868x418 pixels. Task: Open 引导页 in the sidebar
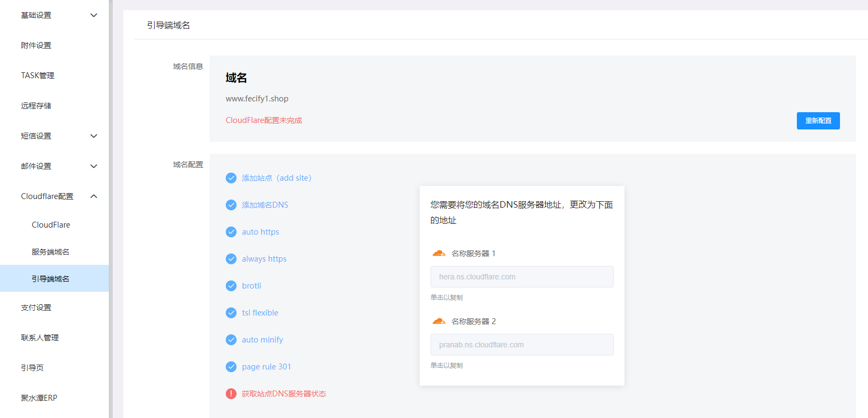click(54, 368)
